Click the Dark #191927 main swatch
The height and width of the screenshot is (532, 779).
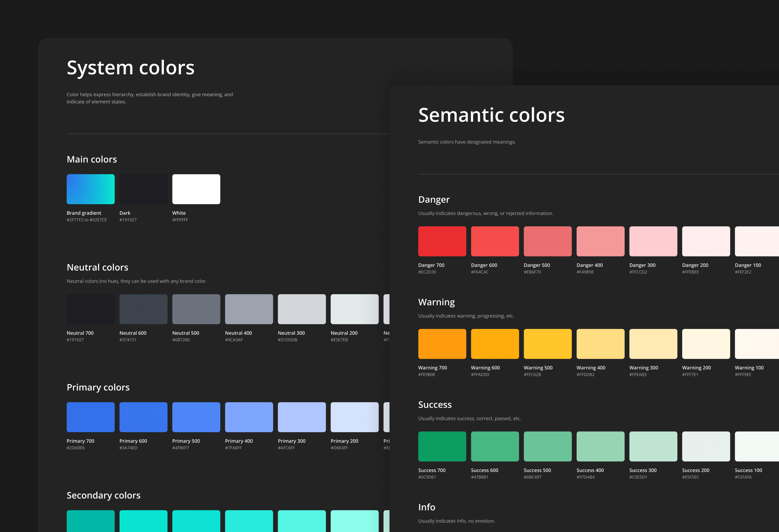coord(143,189)
